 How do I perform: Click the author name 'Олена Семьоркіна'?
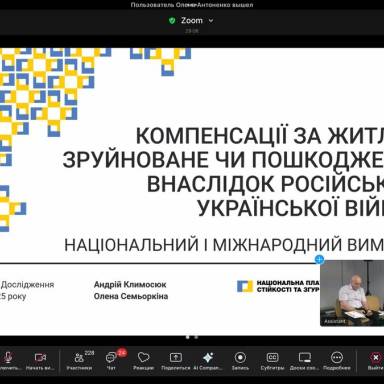131,296
